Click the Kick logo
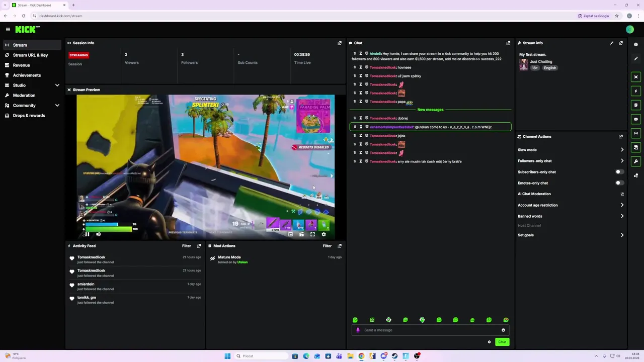 [x=27, y=30]
